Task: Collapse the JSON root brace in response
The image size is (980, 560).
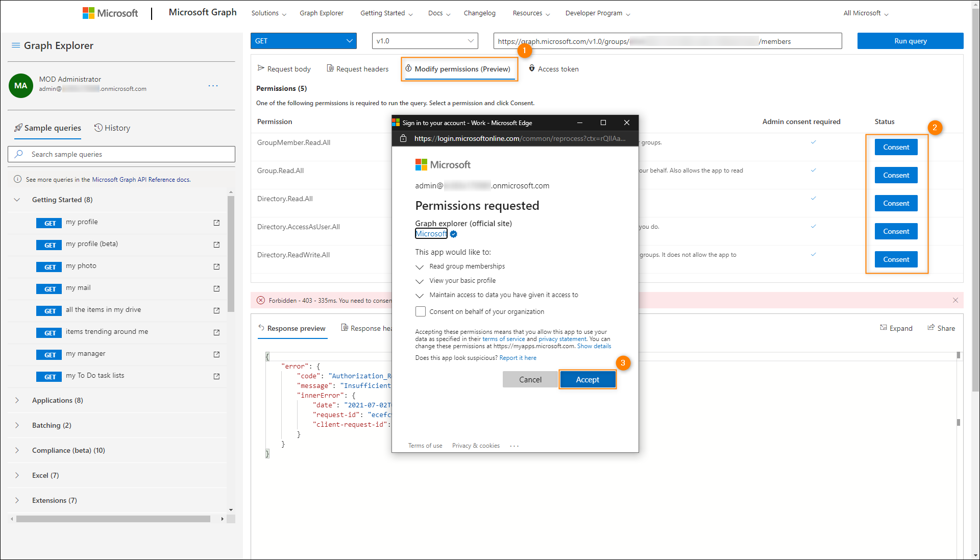Action: click(267, 357)
